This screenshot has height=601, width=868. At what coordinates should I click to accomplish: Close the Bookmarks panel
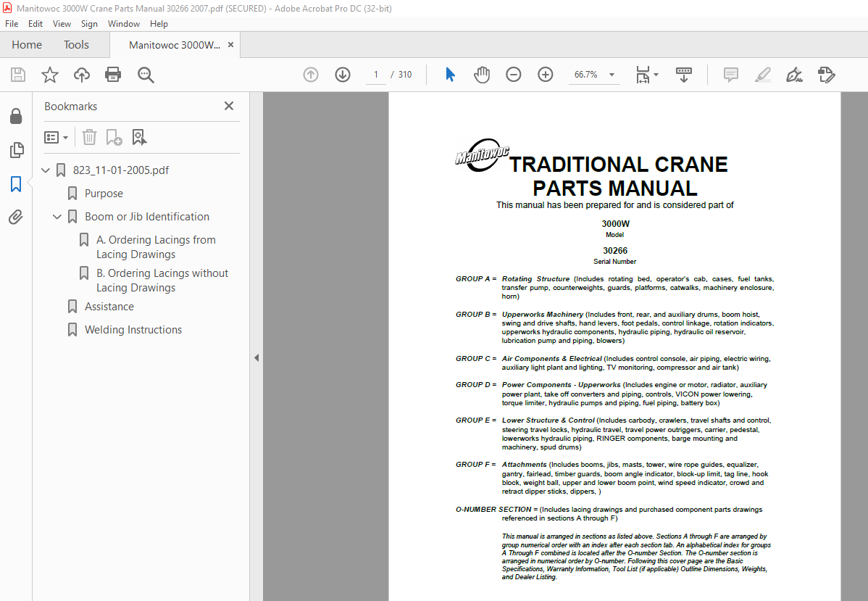(229, 106)
